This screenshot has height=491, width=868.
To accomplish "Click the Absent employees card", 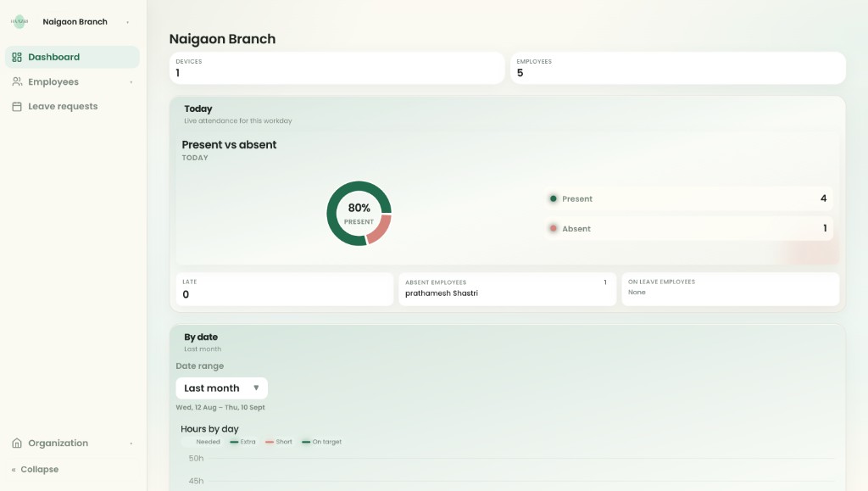I will click(507, 289).
